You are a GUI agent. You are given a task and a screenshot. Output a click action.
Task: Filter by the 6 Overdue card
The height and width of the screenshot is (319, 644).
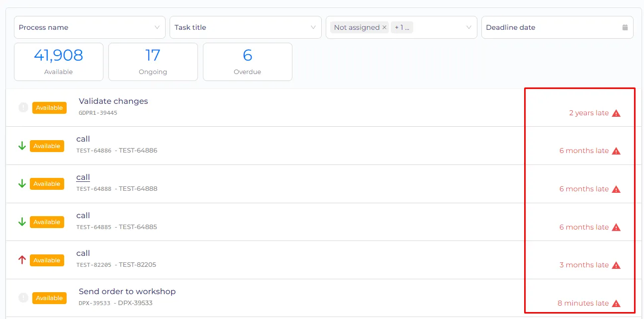point(248,62)
